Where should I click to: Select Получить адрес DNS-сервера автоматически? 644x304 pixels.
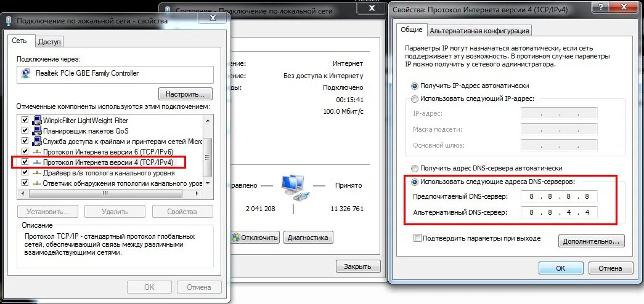pos(415,168)
